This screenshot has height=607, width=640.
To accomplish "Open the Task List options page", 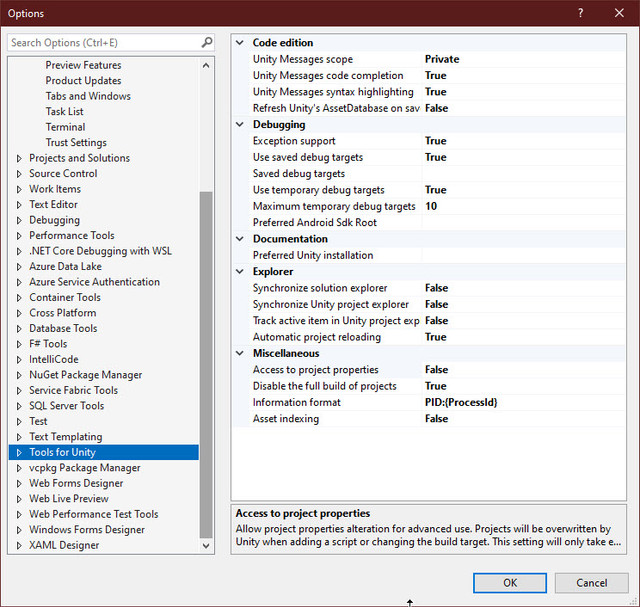I will pos(64,111).
